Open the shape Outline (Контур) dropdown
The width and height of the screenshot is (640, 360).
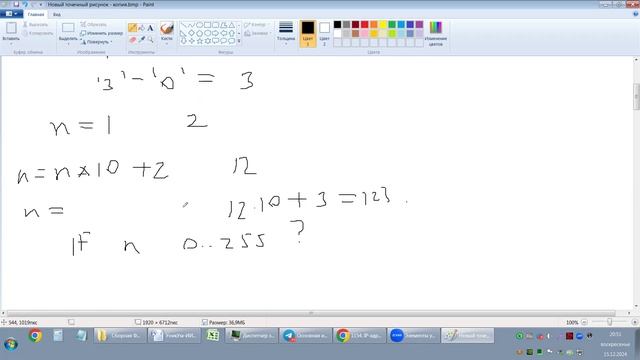coord(257,24)
